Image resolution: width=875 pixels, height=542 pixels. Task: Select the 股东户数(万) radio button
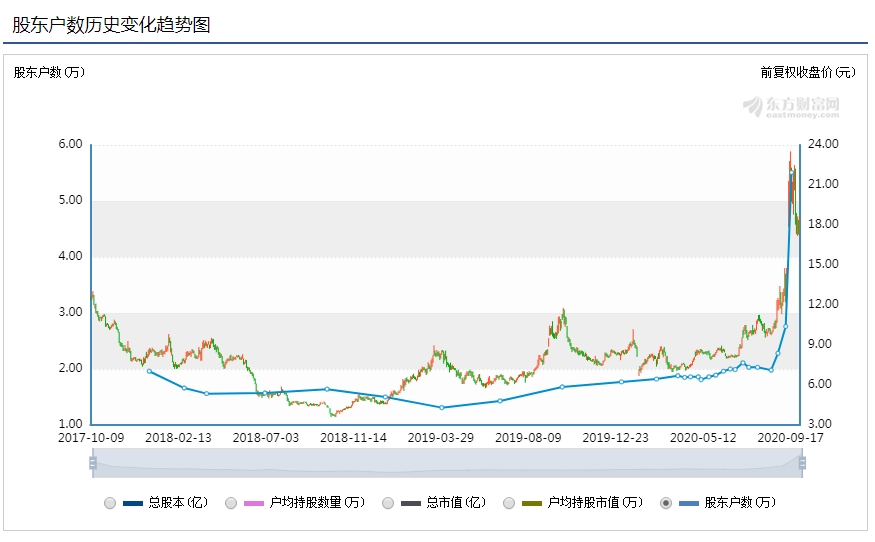click(x=666, y=503)
